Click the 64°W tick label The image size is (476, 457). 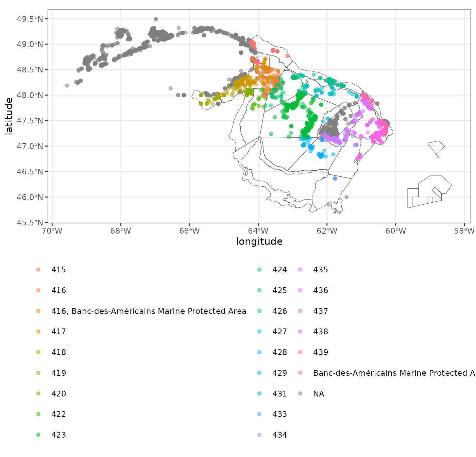point(258,231)
